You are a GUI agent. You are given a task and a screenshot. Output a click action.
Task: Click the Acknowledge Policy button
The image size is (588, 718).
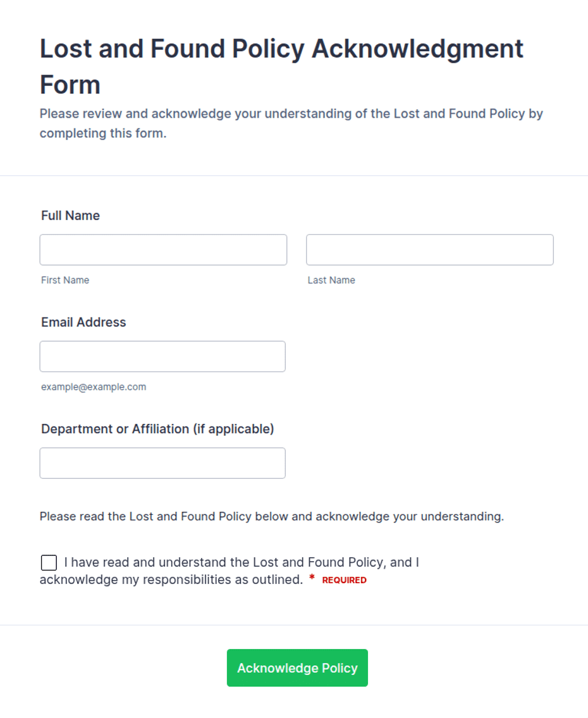(297, 667)
